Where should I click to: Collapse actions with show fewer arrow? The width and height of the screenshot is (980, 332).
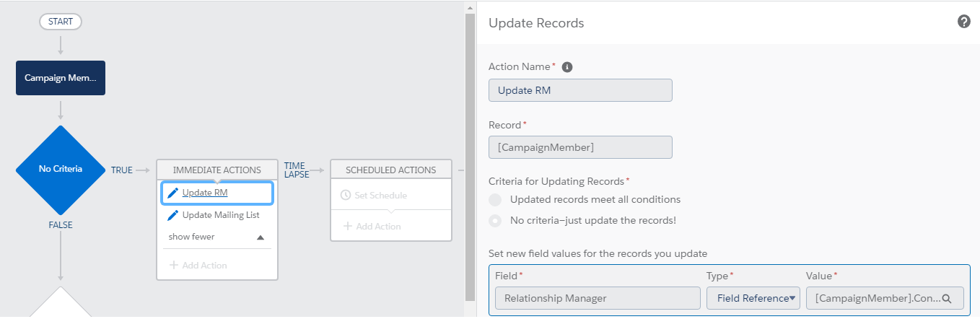[261, 237]
